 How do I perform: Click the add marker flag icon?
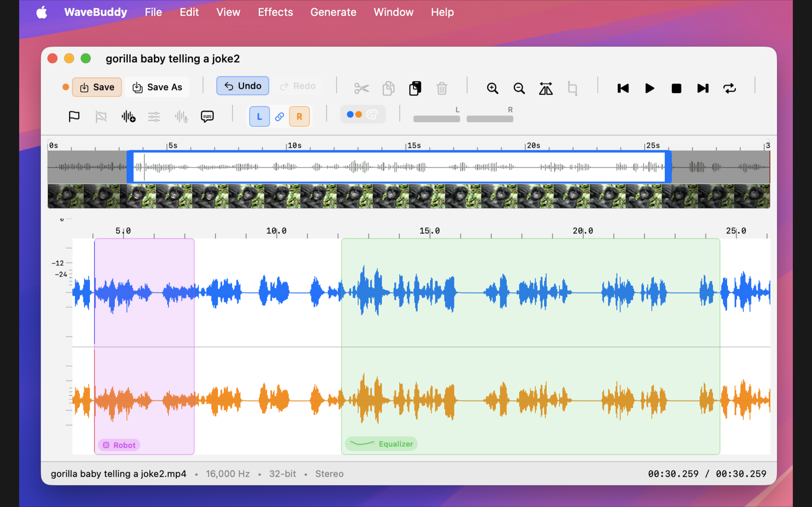(74, 116)
